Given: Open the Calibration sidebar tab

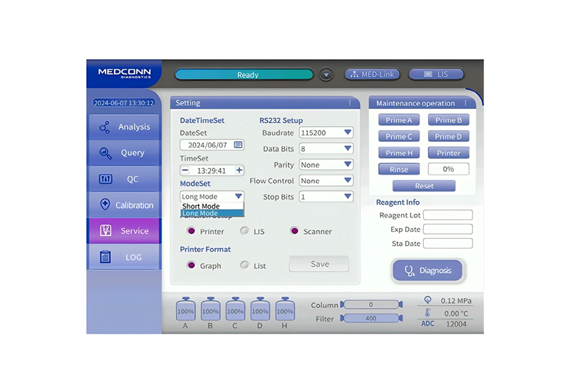Looking at the screenshot, I should (x=125, y=205).
